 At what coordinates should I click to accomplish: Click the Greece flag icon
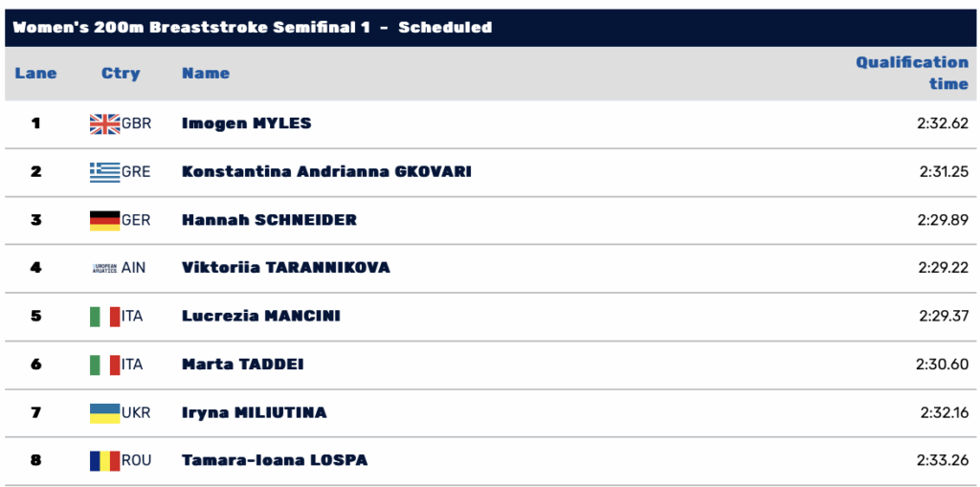pyautogui.click(x=104, y=172)
